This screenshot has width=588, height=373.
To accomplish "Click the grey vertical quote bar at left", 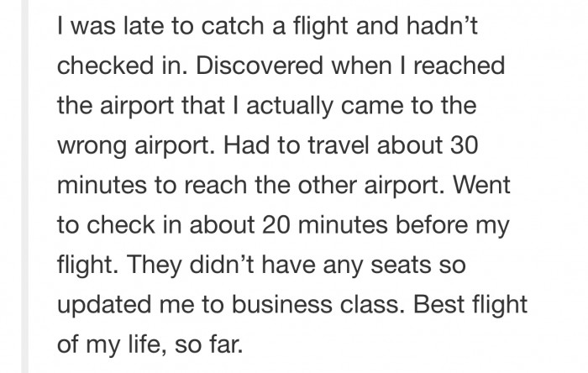I will (x=24, y=186).
